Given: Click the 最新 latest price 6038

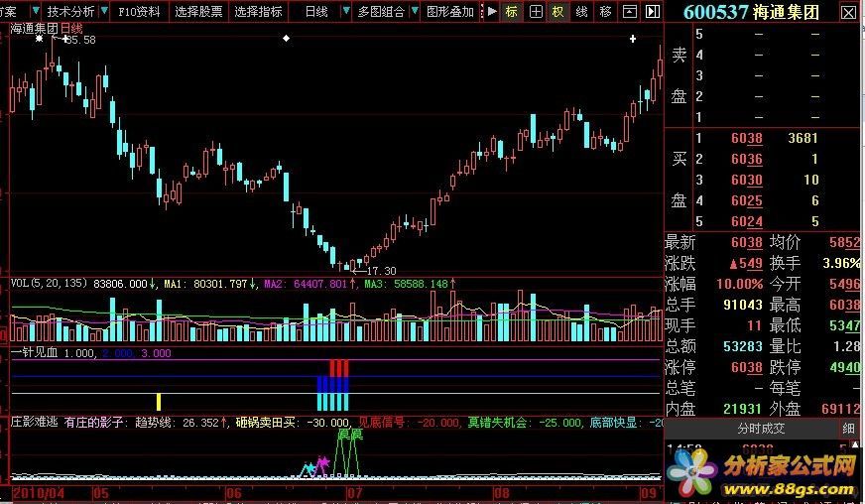Looking at the screenshot, I should pos(746,242).
